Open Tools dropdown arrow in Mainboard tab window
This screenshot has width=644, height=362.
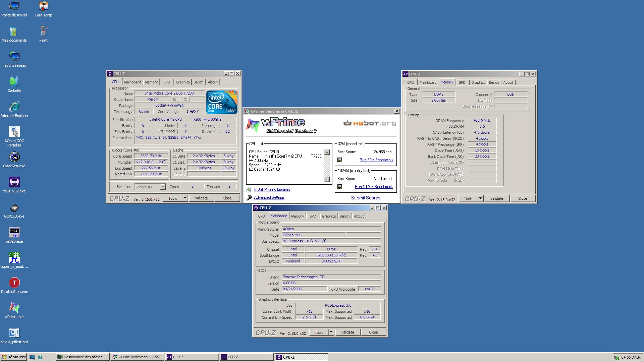tap(331, 332)
